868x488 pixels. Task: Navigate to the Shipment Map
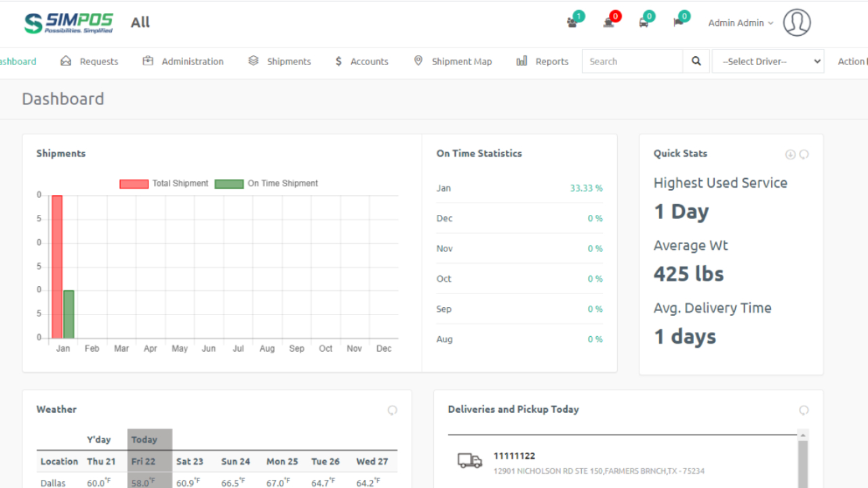[461, 61]
